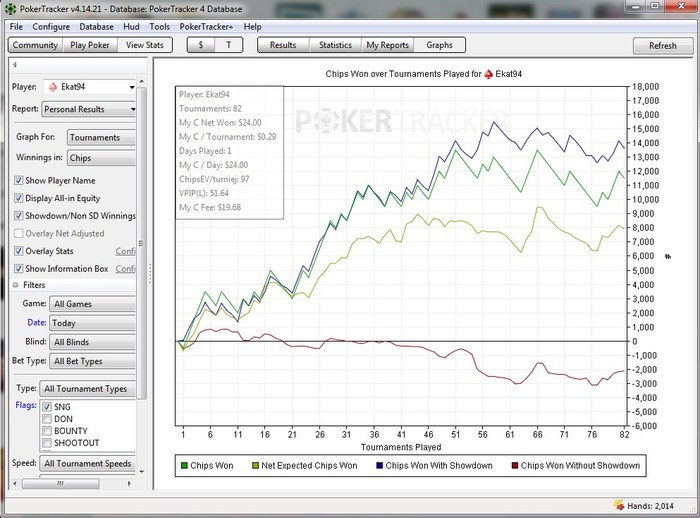Select the T tournaments button
Viewport: 700px width, 518px height.
click(x=229, y=45)
